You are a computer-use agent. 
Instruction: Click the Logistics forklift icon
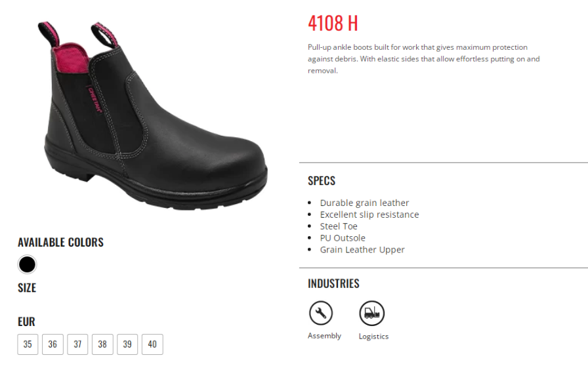371,313
